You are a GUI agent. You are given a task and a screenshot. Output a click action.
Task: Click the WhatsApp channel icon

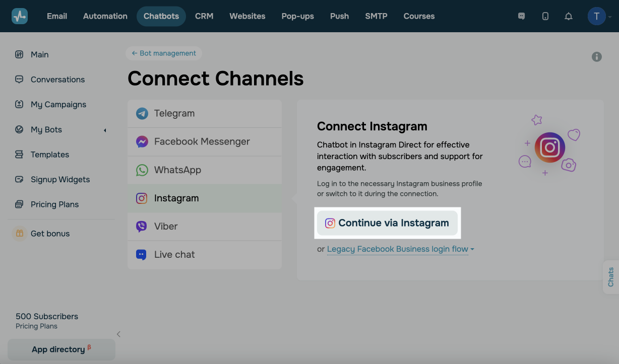[142, 170]
